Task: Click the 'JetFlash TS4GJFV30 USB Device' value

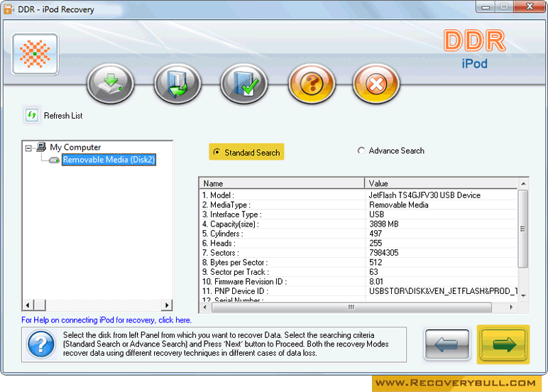Action: 424,195
